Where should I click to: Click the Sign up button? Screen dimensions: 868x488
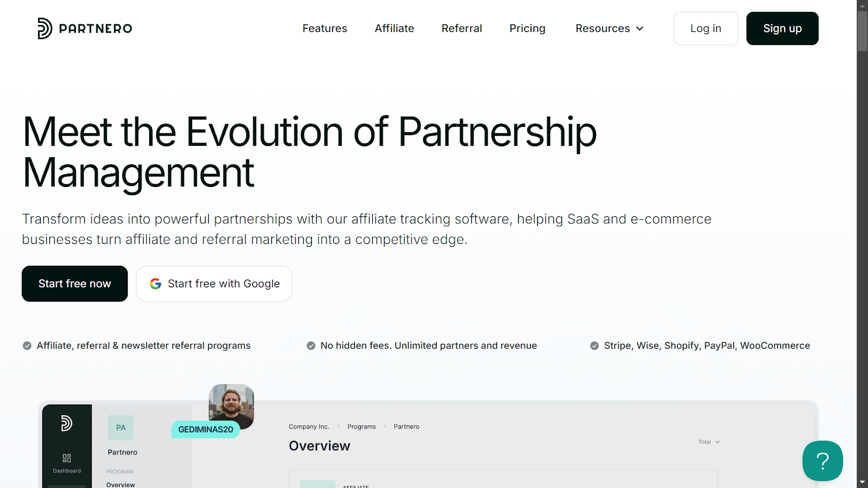coord(782,28)
